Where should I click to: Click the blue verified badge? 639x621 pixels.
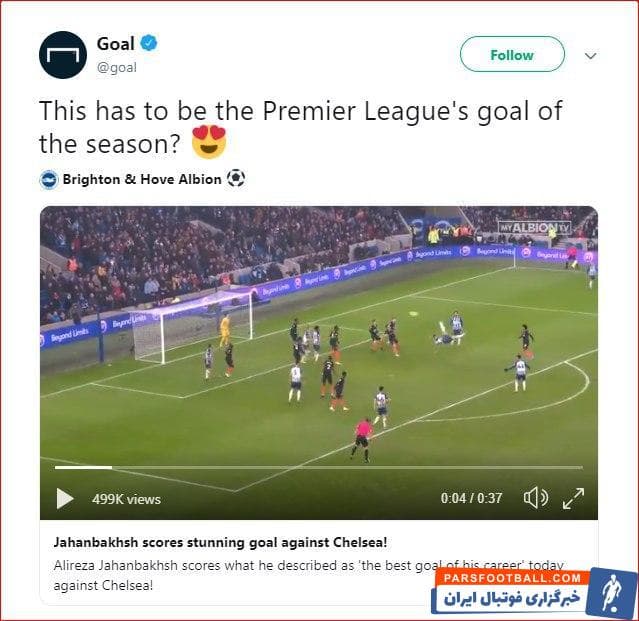tap(149, 43)
